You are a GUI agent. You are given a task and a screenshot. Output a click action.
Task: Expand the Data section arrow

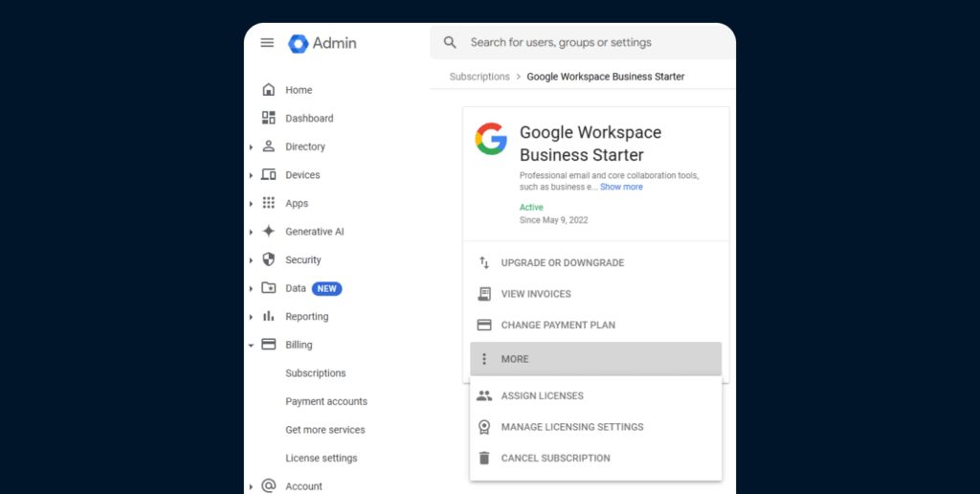pos(252,289)
